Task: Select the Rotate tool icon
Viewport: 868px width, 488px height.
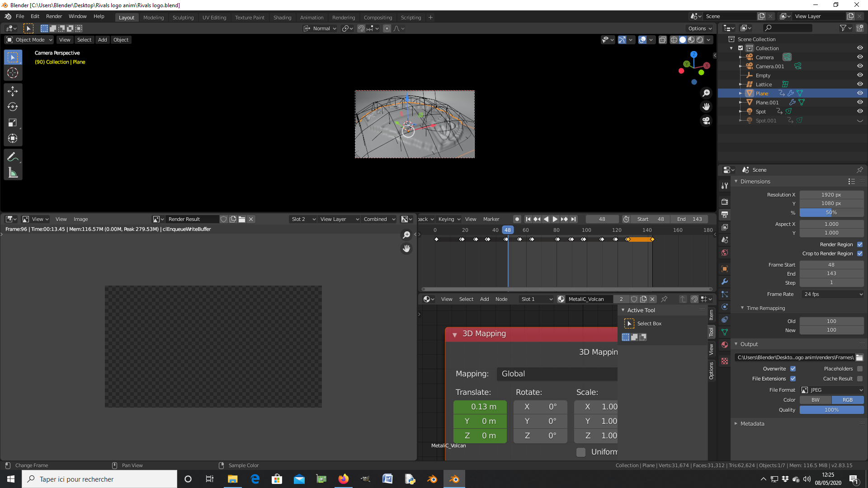Action: point(13,107)
